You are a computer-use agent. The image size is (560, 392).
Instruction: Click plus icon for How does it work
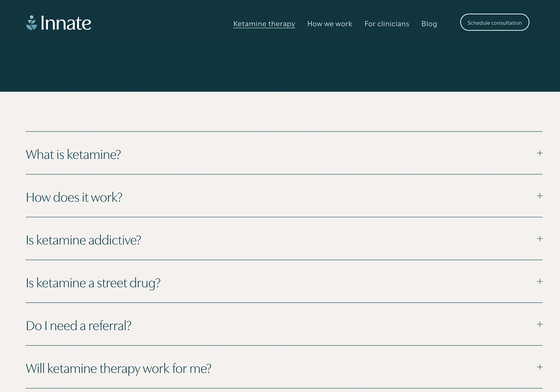click(540, 196)
